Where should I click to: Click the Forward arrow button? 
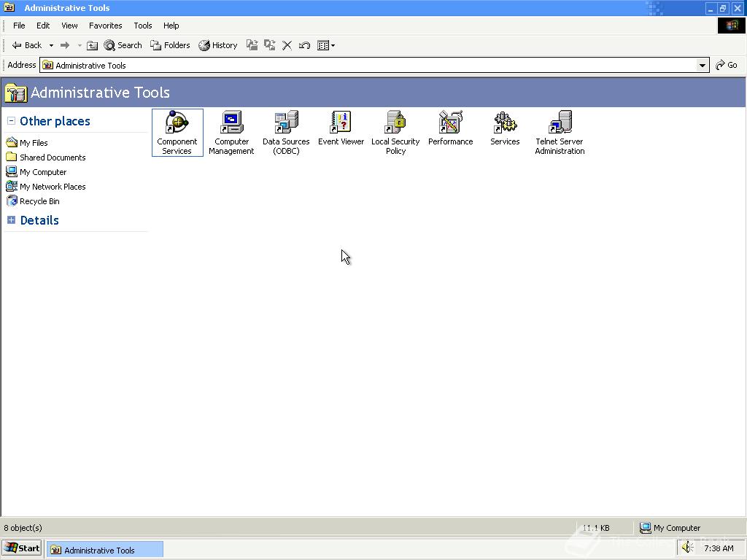[65, 45]
